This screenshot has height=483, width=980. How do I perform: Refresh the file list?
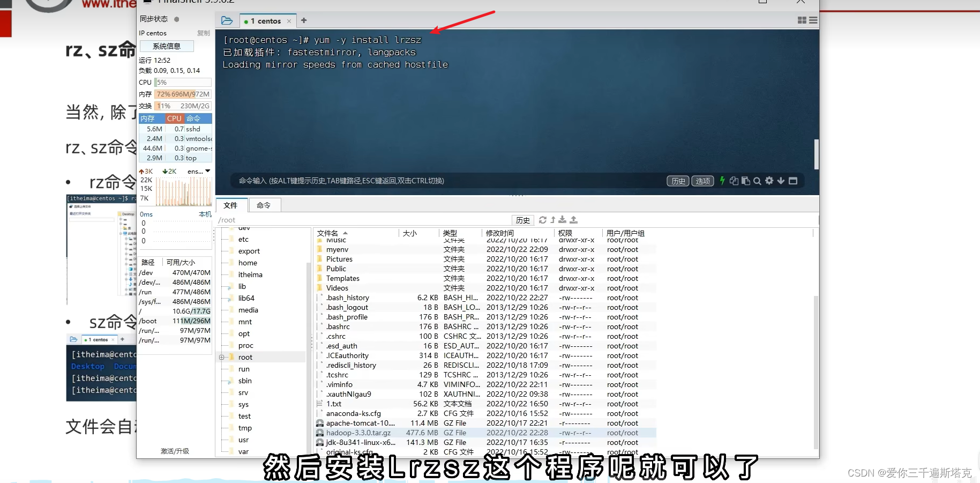542,220
